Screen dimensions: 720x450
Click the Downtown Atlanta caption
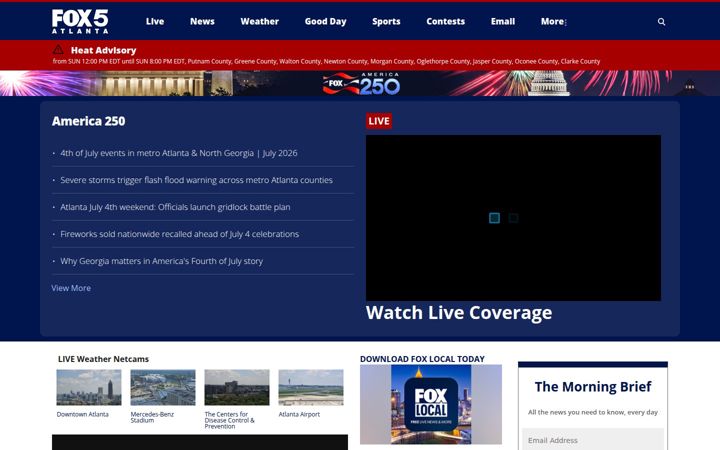pyautogui.click(x=83, y=414)
